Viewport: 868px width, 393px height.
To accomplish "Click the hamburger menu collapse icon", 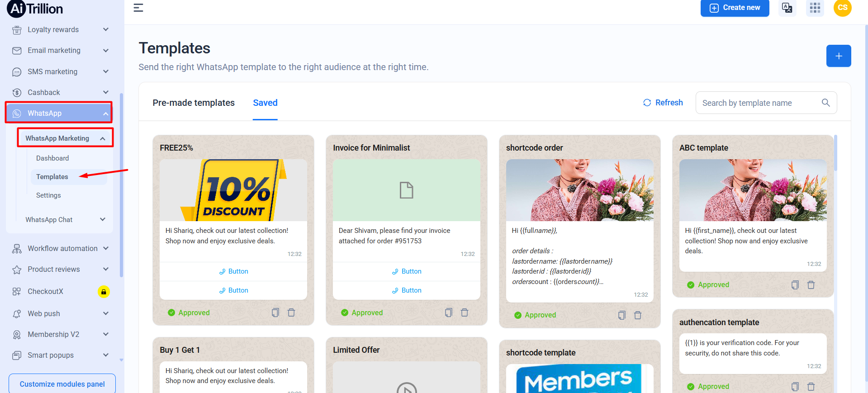I will click(138, 8).
